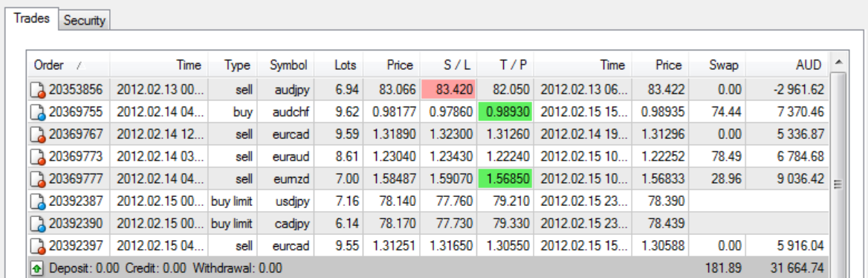Image resolution: width=868 pixels, height=278 pixels.
Task: Click the order icon for 20369755
Action: pyautogui.click(x=38, y=111)
